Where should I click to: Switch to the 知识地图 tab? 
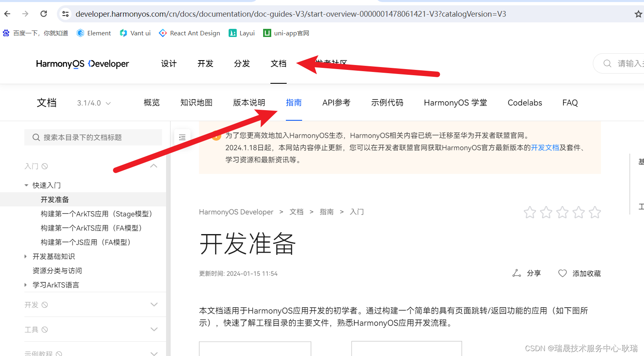coord(197,103)
